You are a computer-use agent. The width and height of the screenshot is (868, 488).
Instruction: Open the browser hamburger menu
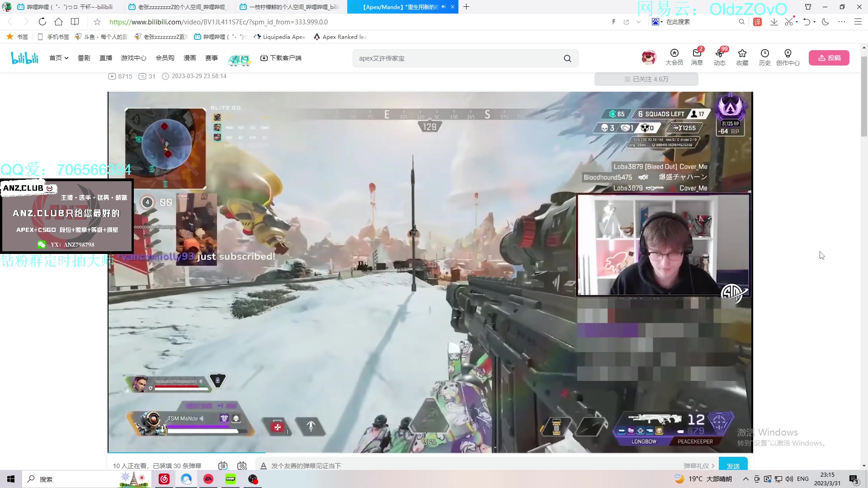coord(858,22)
